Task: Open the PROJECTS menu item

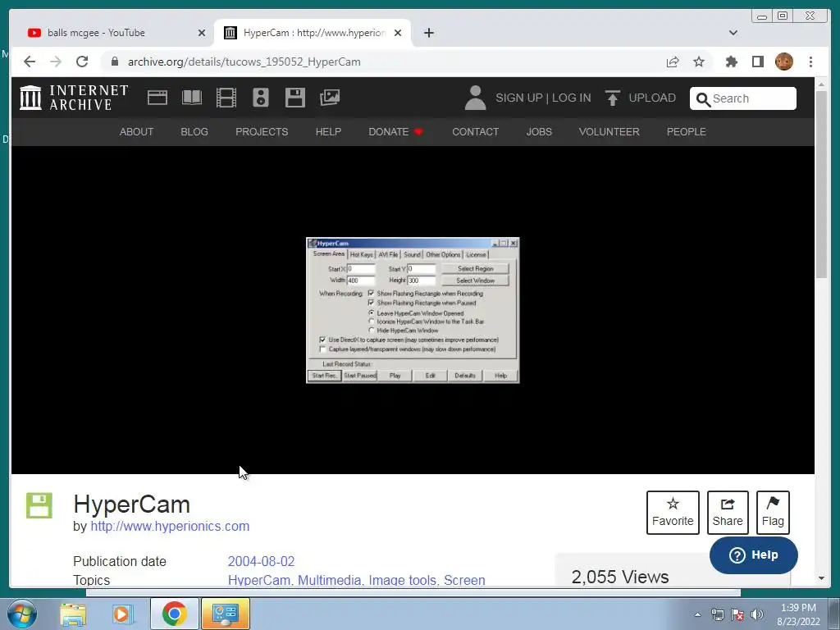Action: 262,132
